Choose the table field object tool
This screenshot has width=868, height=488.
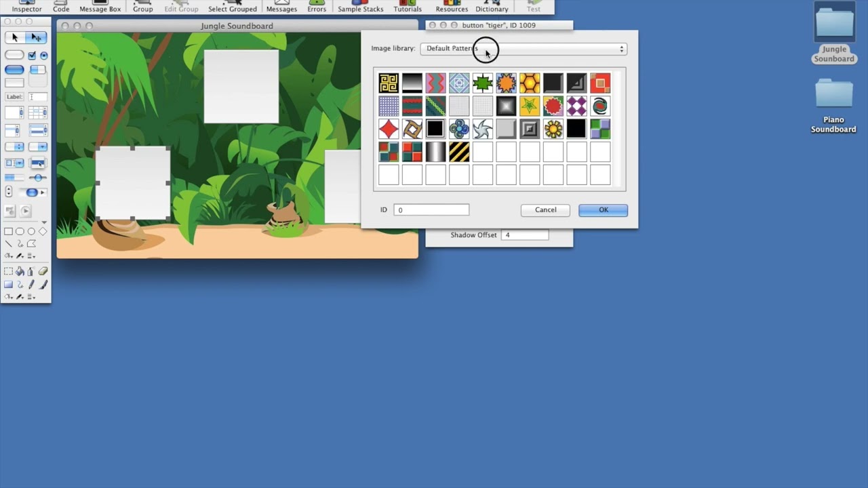click(38, 113)
